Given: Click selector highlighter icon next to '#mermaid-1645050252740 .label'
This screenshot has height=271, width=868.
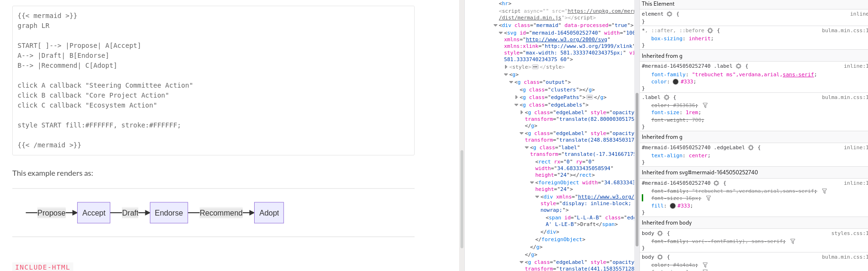Looking at the screenshot, I should coord(738,66).
